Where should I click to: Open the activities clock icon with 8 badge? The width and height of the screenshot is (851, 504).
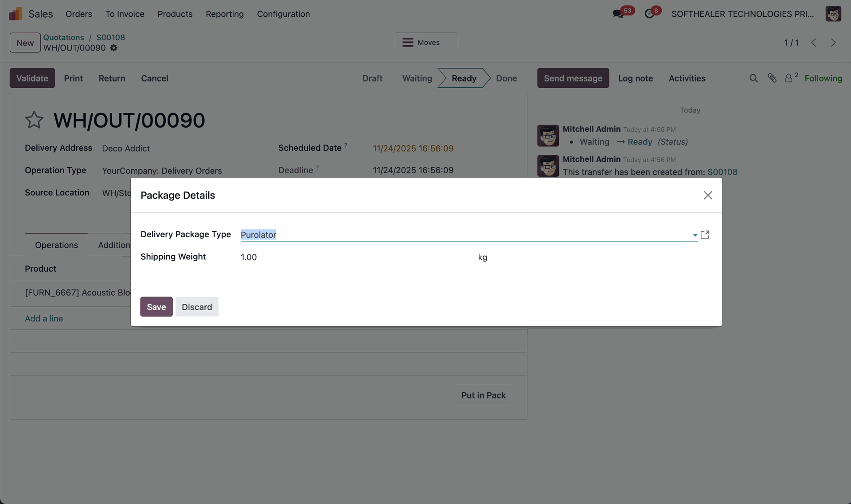point(649,14)
